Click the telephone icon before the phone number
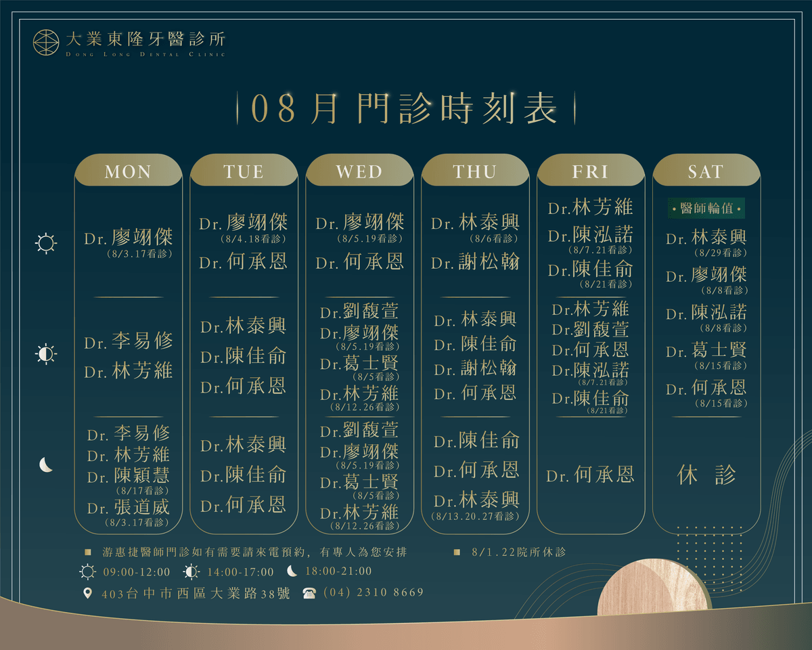 309,593
